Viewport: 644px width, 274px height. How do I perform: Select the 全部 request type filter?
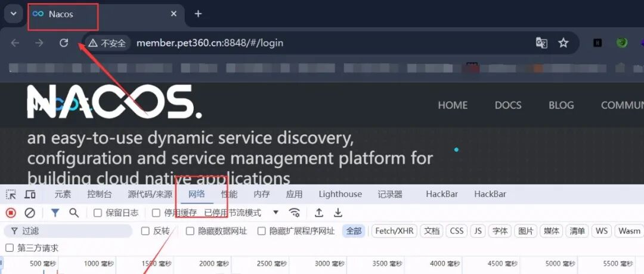354,231
